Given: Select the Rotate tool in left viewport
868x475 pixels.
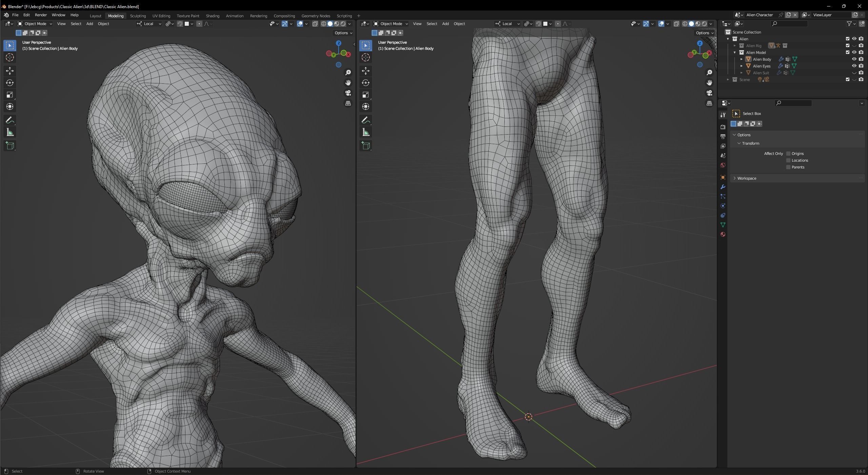Looking at the screenshot, I should coord(10,83).
